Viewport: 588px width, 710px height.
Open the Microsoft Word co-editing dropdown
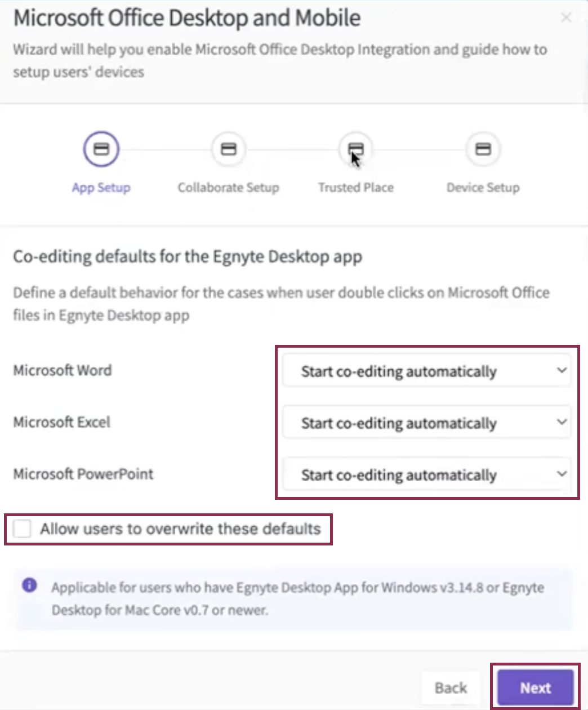426,371
